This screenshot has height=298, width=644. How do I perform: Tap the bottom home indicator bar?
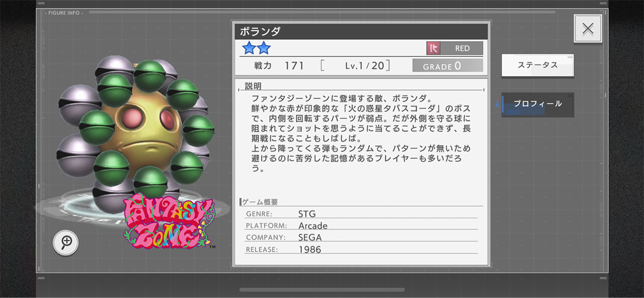322,290
